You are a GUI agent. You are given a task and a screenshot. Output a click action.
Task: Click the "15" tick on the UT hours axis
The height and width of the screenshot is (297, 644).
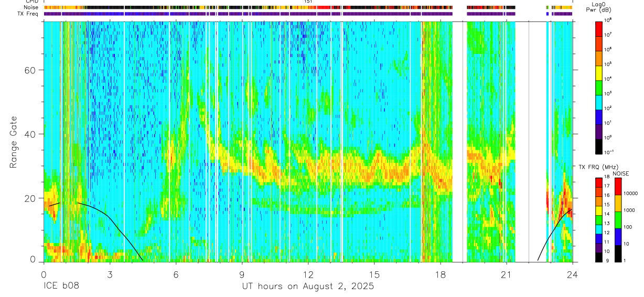(x=374, y=274)
